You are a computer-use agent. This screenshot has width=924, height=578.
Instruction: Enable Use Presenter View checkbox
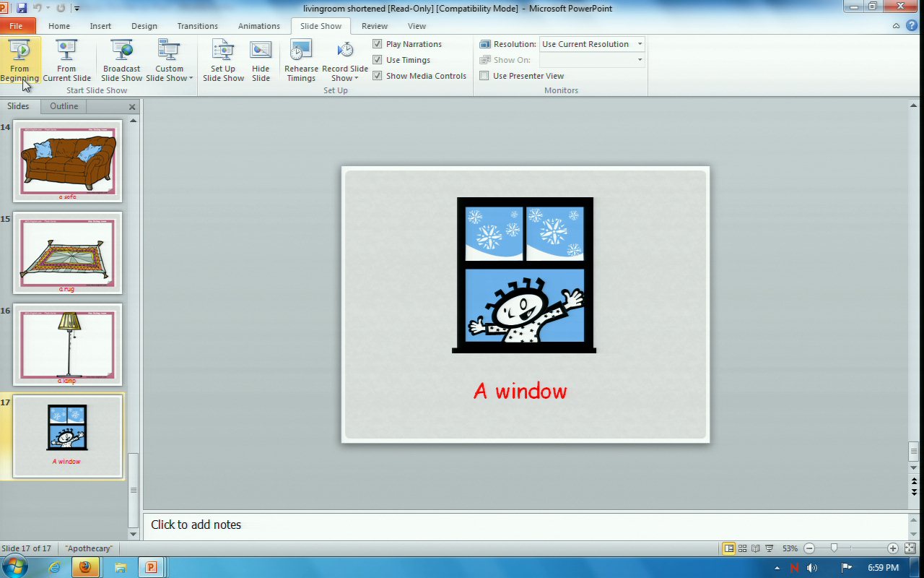[x=484, y=76]
